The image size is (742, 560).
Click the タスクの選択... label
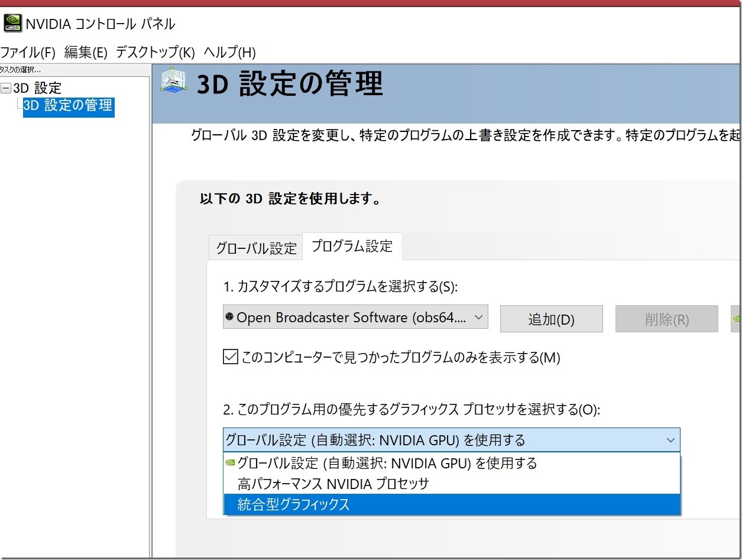20,70
